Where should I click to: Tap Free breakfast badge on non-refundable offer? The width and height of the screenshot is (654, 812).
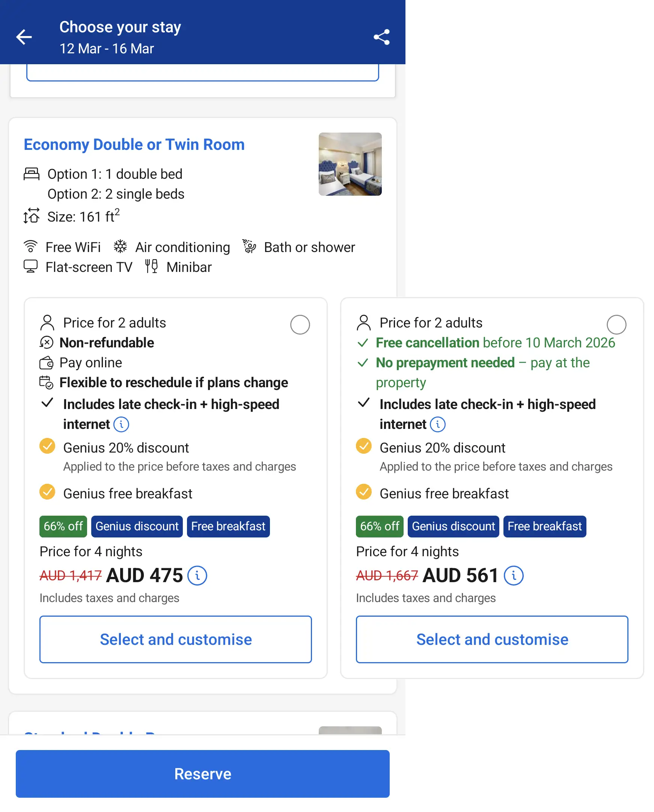228,527
